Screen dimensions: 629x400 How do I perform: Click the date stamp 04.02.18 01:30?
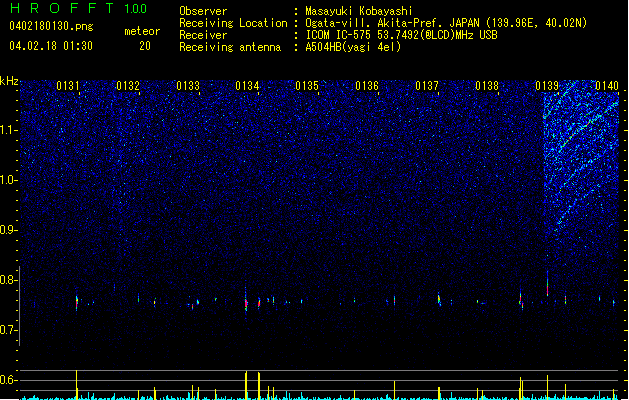pos(51,46)
